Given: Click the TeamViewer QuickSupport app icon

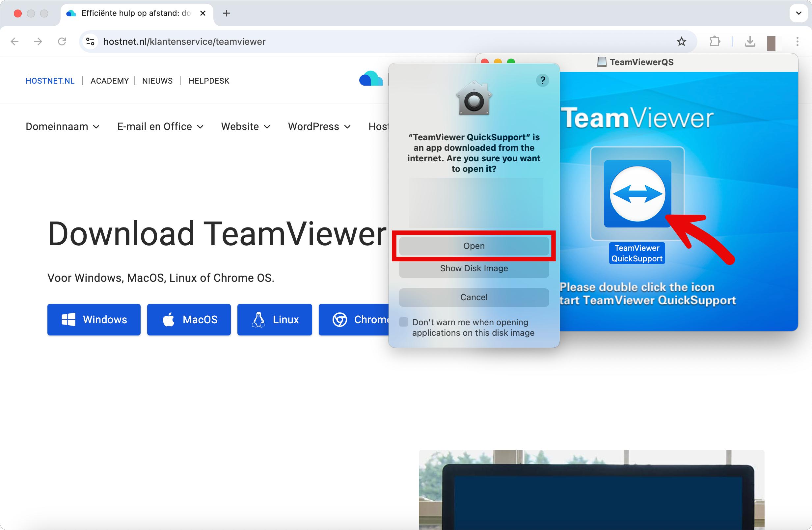Looking at the screenshot, I should coord(637,193).
